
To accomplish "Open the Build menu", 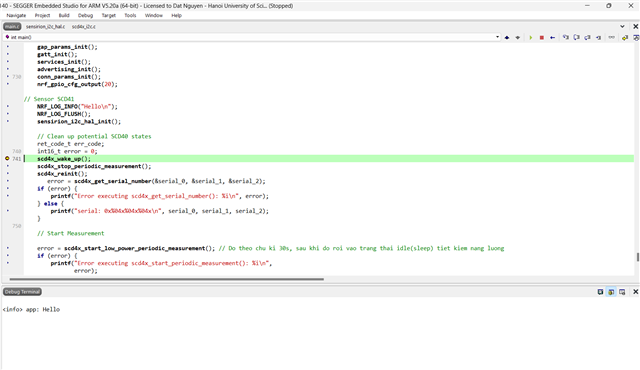I will click(64, 16).
